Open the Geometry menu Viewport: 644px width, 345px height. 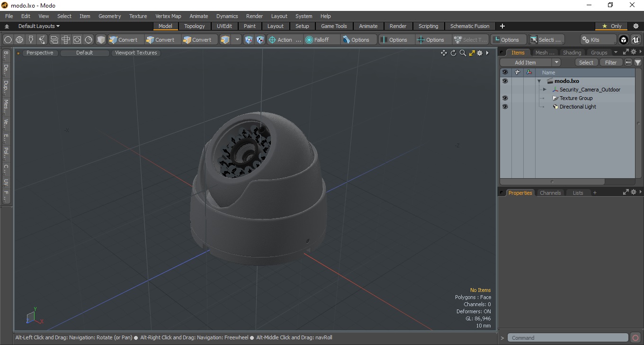tap(110, 16)
